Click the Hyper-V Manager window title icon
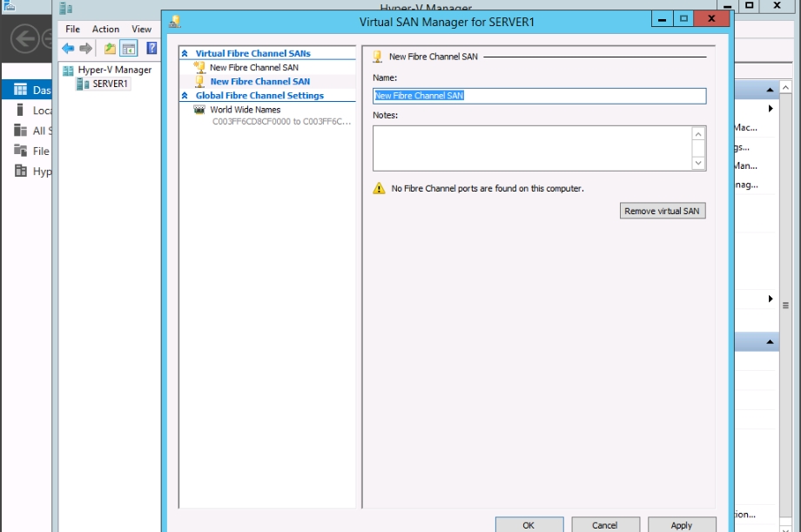 pos(65,8)
